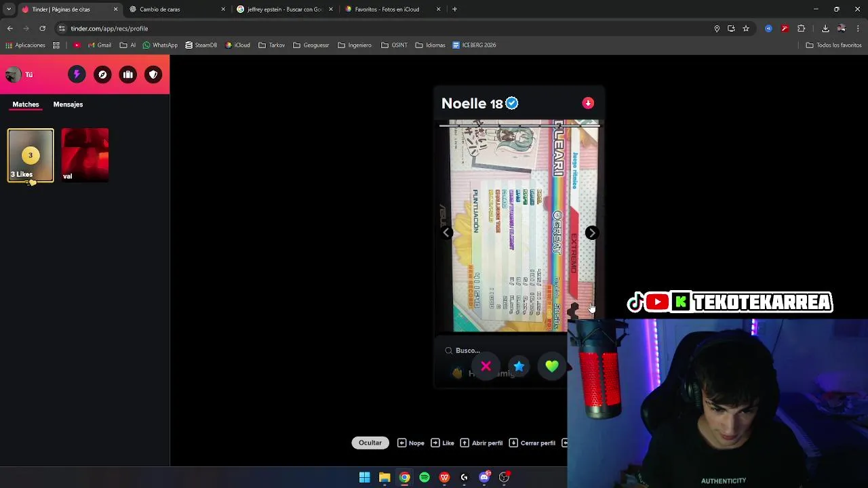Open File Explorer from taskbar

tap(384, 477)
